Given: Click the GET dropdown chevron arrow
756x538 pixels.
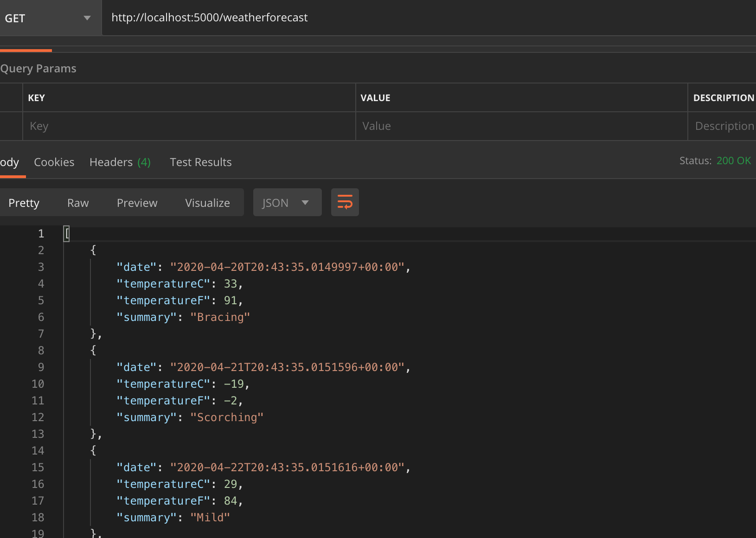Looking at the screenshot, I should (88, 18).
